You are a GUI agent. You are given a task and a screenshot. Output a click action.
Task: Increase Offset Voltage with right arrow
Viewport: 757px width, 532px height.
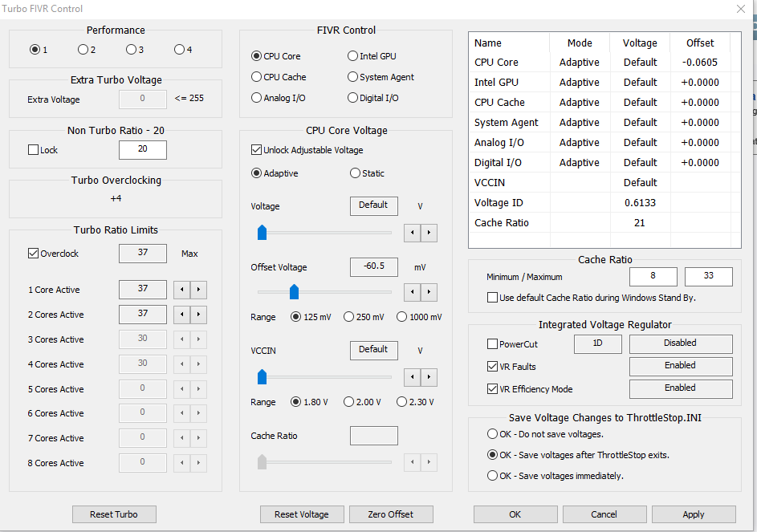click(x=429, y=292)
